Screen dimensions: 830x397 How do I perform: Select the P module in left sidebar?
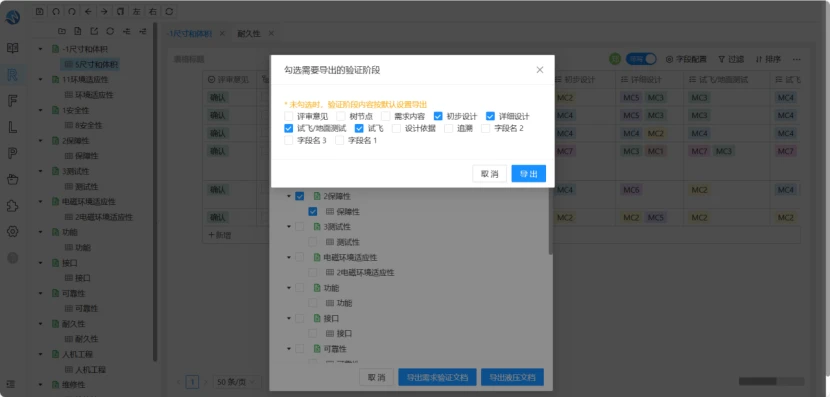[13, 154]
